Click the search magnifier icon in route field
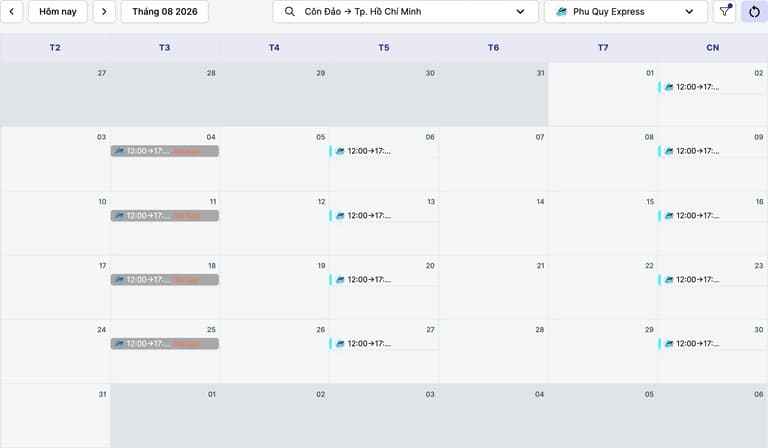Screen dimensions: 768x448 (289, 11)
